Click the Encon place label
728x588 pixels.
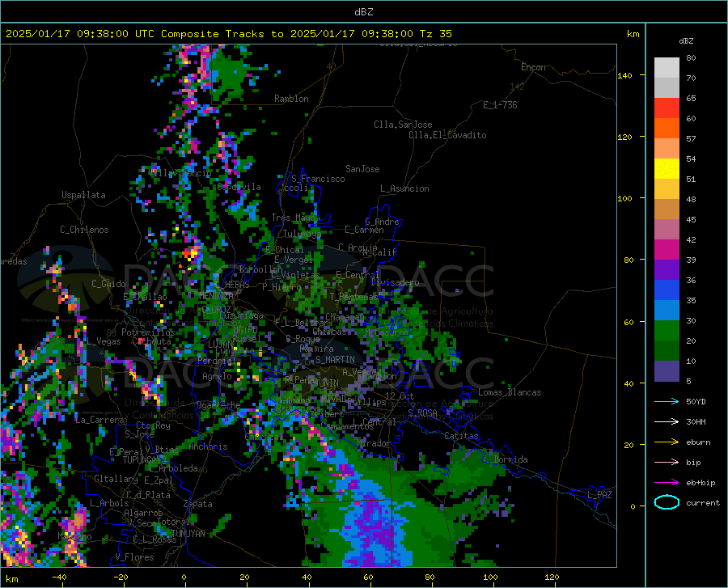(533, 67)
